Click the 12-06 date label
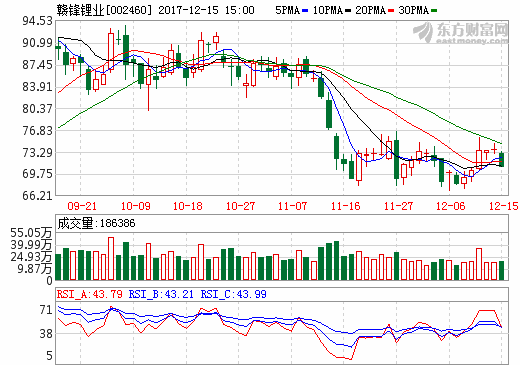 451,206
